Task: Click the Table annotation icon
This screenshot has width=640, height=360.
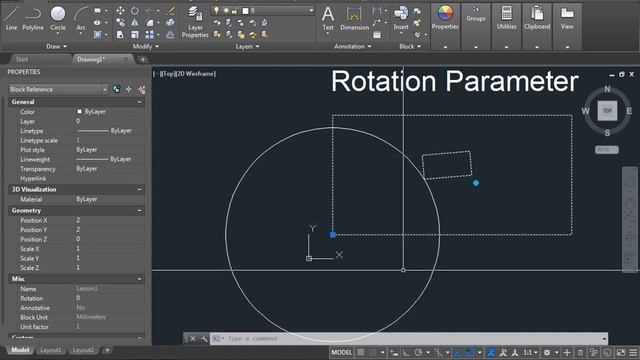Action: coord(377,35)
